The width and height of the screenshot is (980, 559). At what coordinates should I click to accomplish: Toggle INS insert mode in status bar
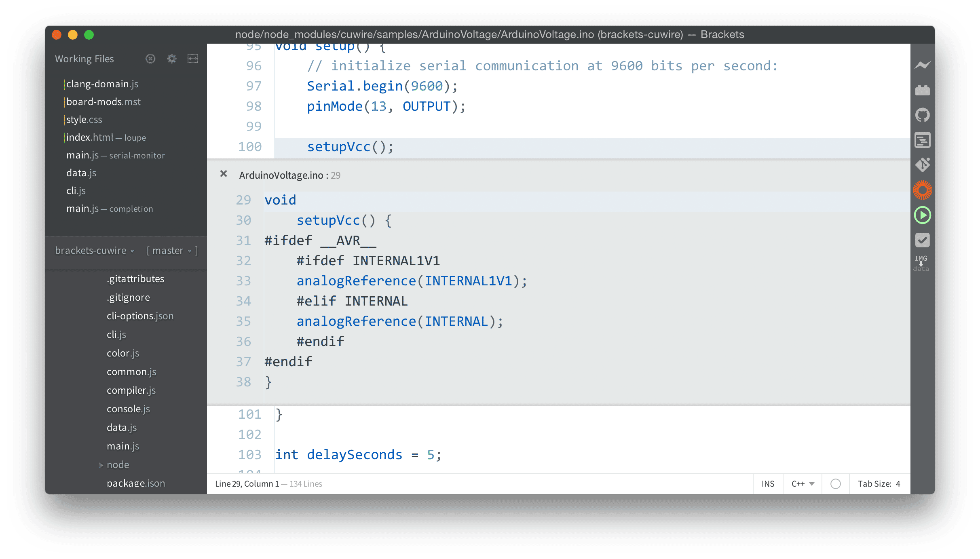tap(768, 484)
